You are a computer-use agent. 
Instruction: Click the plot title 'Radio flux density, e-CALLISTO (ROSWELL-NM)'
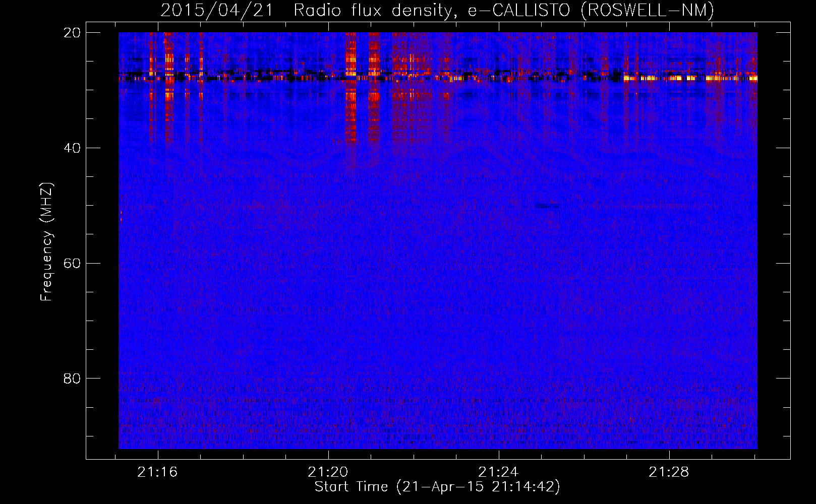pyautogui.click(x=504, y=10)
